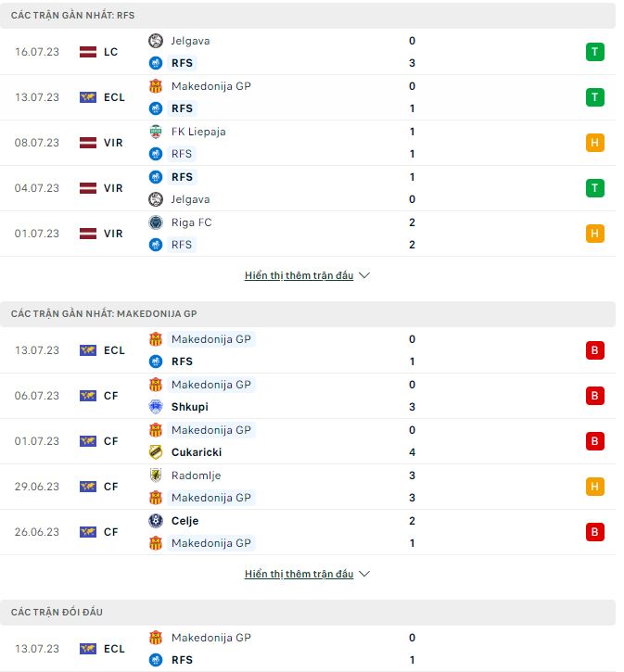Select the 'Các trận đối đầu' section header
The height and width of the screenshot is (672, 624).
(x=57, y=613)
